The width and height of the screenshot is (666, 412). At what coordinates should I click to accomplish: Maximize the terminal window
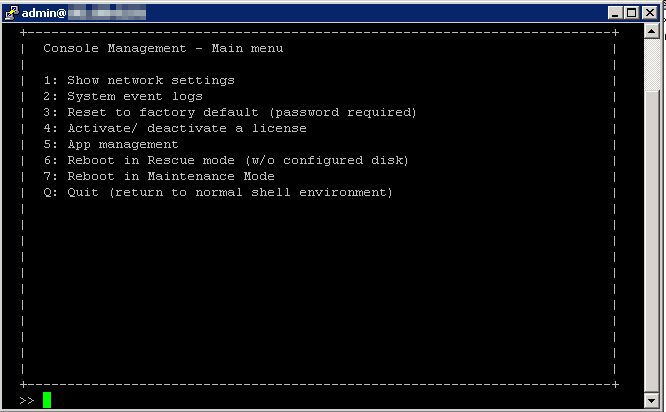632,13
